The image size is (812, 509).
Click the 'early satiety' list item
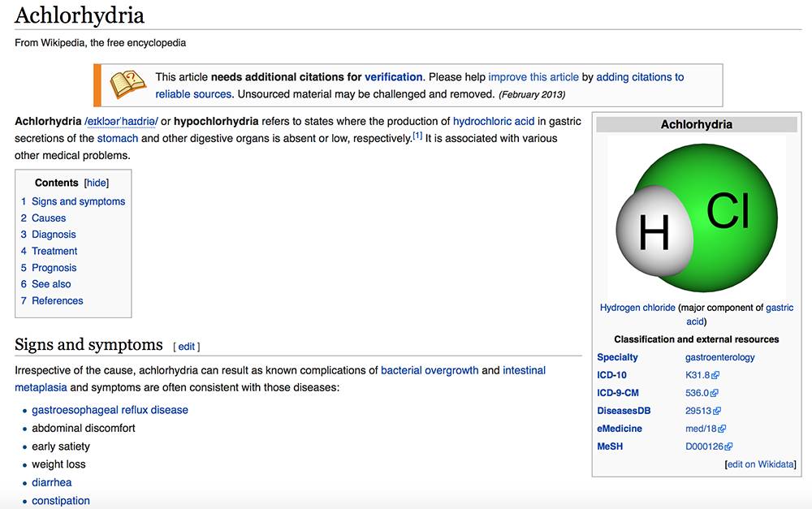[x=61, y=446]
